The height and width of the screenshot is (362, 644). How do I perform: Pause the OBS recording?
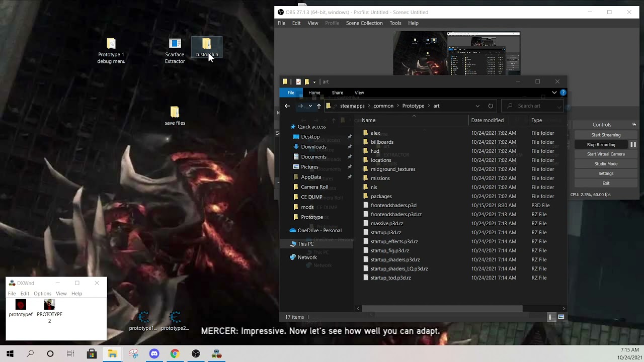point(633,144)
